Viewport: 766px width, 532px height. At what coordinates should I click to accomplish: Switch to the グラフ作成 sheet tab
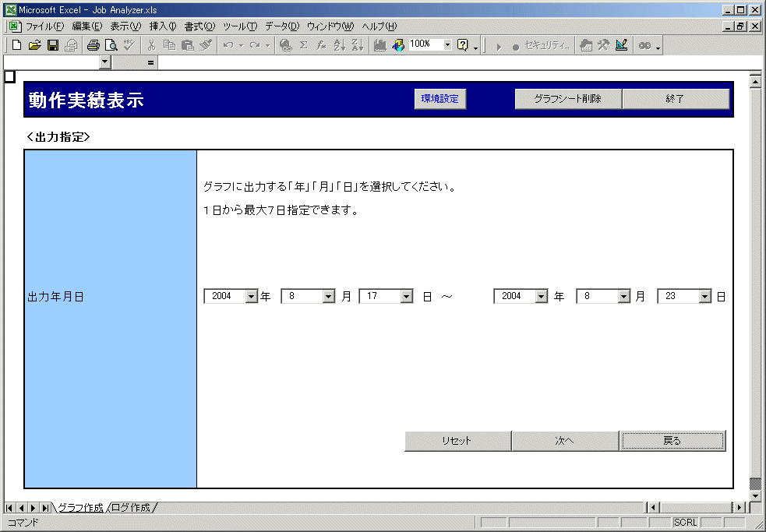(x=80, y=508)
